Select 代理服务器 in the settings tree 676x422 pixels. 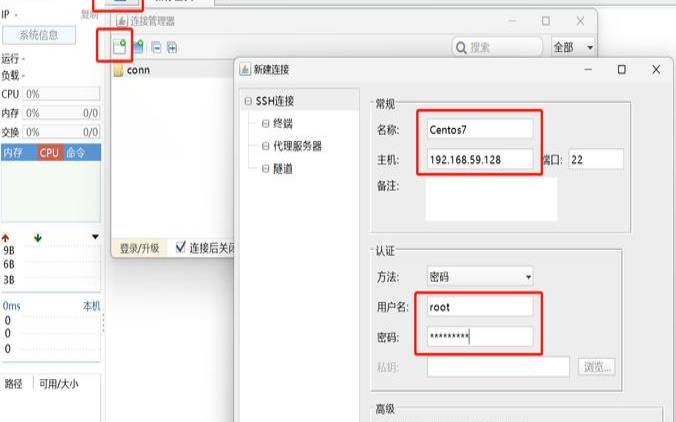pos(297,146)
